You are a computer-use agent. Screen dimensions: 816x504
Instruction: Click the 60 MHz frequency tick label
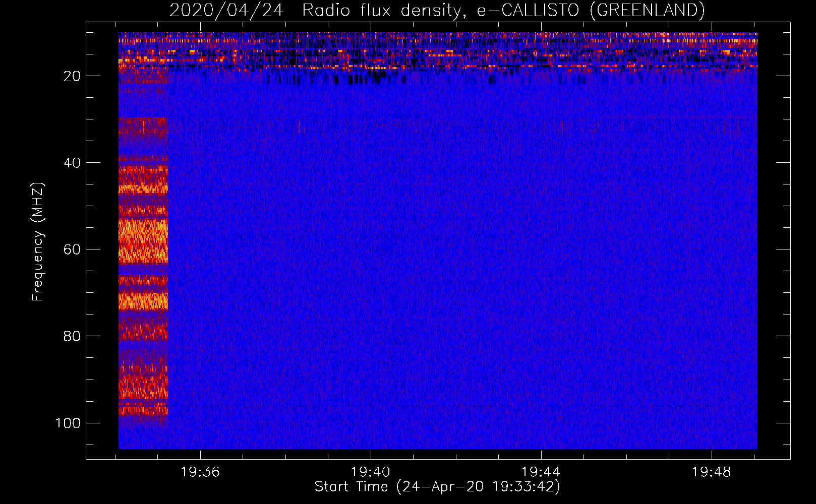(x=72, y=249)
